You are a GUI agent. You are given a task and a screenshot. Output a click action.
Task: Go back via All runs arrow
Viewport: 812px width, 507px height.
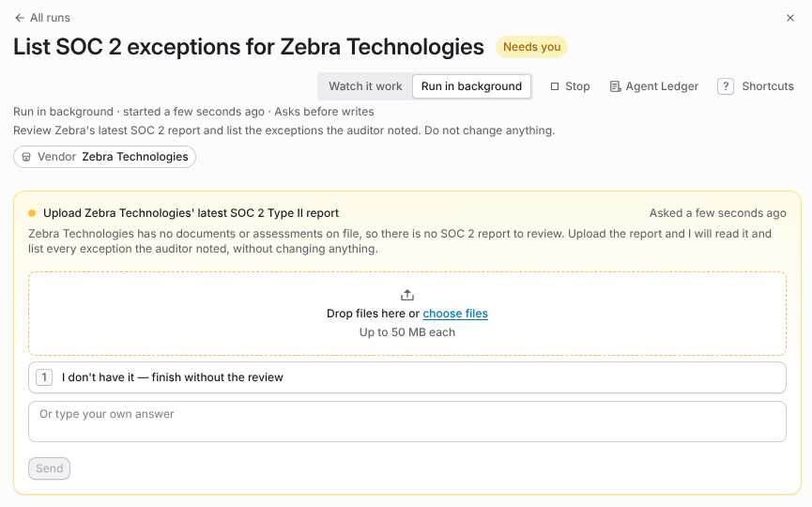pyautogui.click(x=20, y=18)
